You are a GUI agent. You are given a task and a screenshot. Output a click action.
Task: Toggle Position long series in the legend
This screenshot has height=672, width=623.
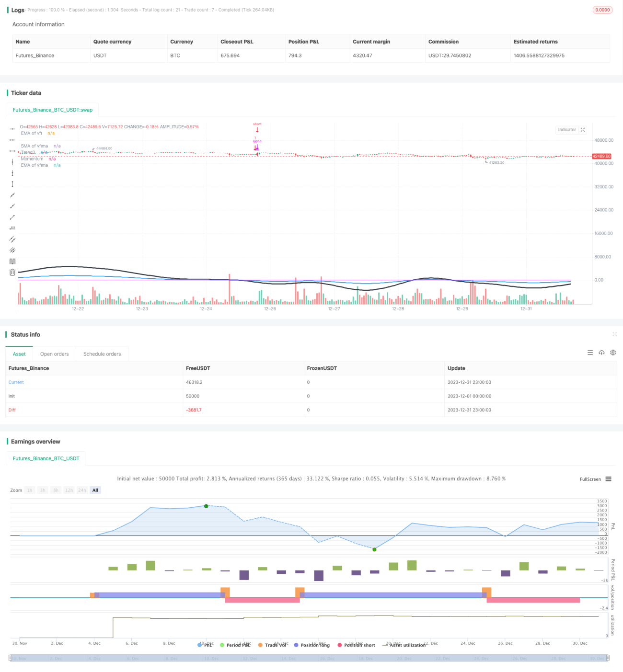click(312, 645)
